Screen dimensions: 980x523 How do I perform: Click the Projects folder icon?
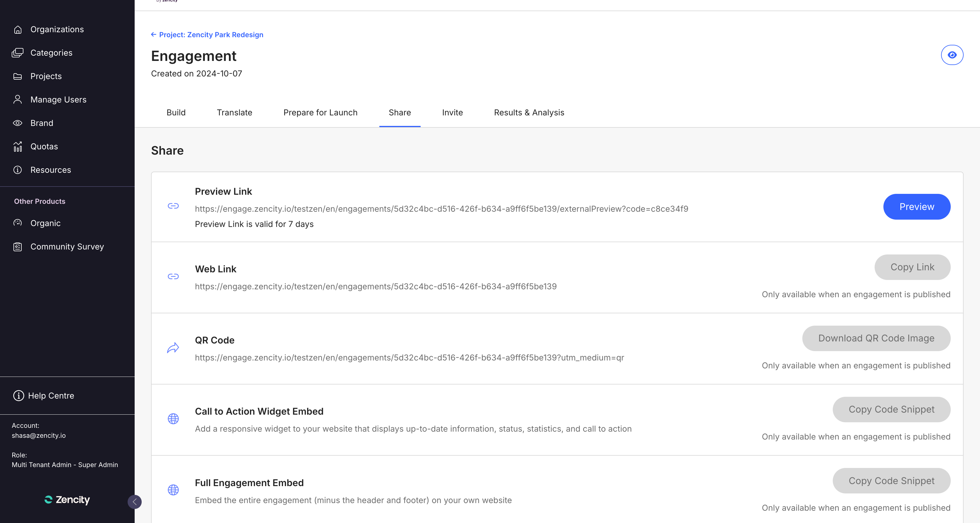(x=18, y=76)
